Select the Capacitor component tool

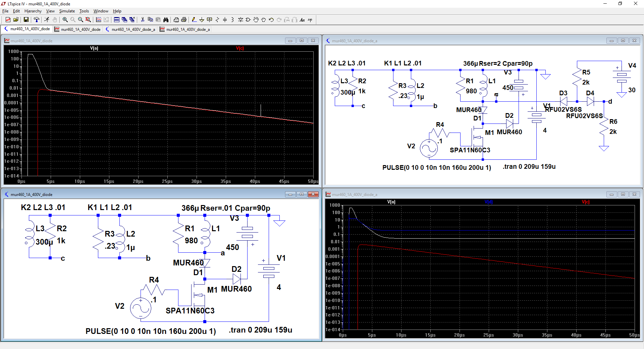point(225,20)
